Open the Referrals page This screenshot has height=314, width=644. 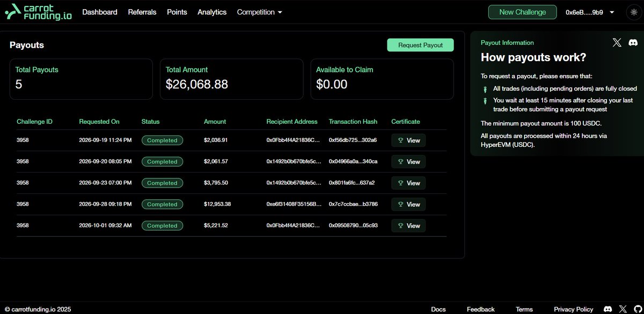coord(142,12)
